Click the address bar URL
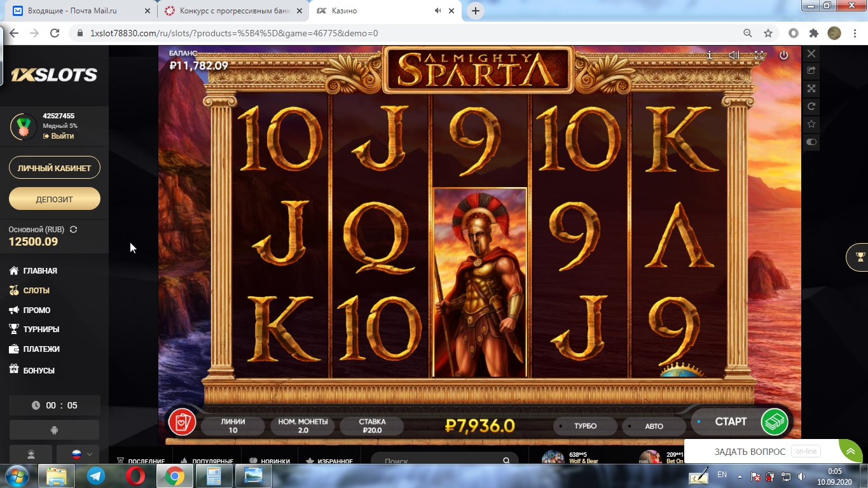 234,33
